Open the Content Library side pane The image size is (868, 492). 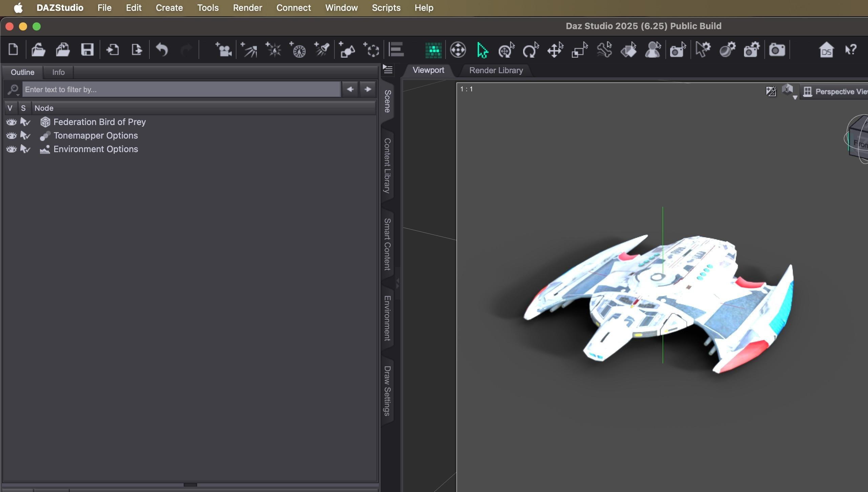pyautogui.click(x=387, y=165)
